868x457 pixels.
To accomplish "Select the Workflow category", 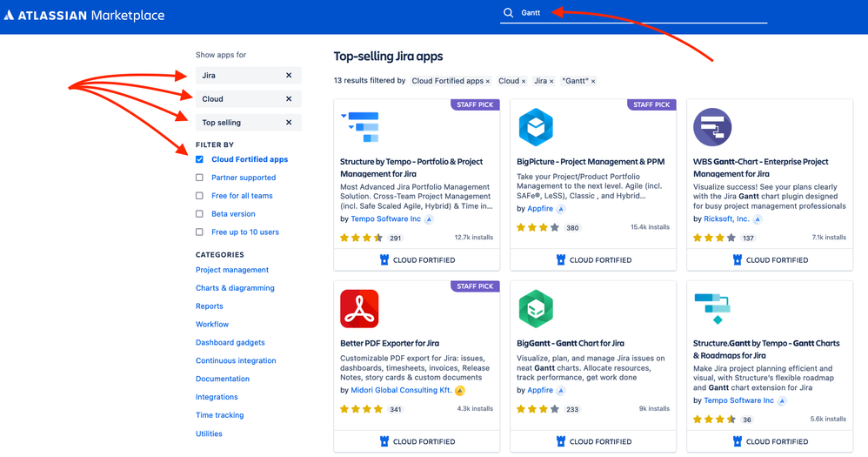I will [212, 324].
